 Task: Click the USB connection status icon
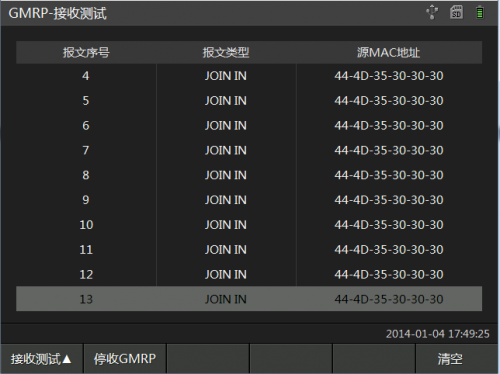[x=432, y=12]
